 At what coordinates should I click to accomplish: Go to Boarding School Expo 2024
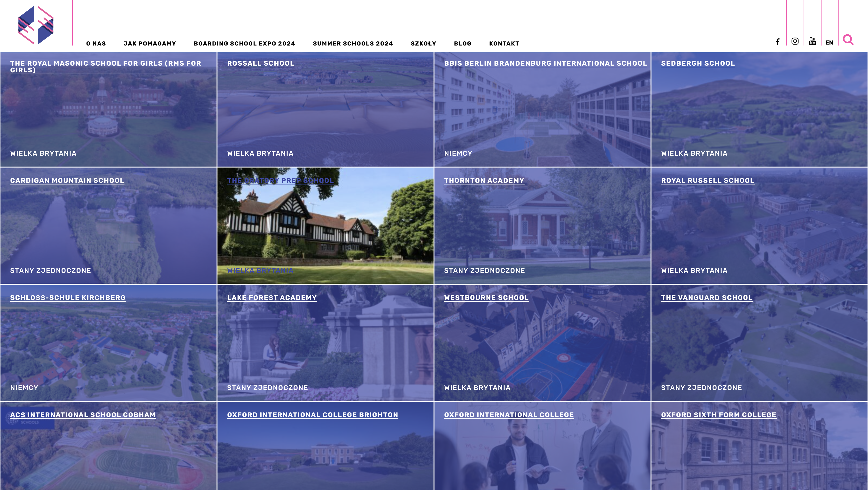pyautogui.click(x=244, y=43)
